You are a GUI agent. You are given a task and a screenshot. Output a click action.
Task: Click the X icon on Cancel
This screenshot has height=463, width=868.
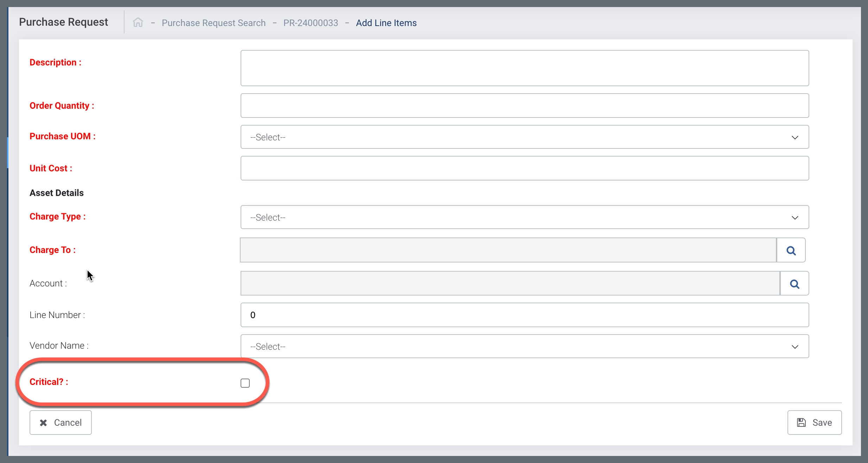pyautogui.click(x=43, y=423)
